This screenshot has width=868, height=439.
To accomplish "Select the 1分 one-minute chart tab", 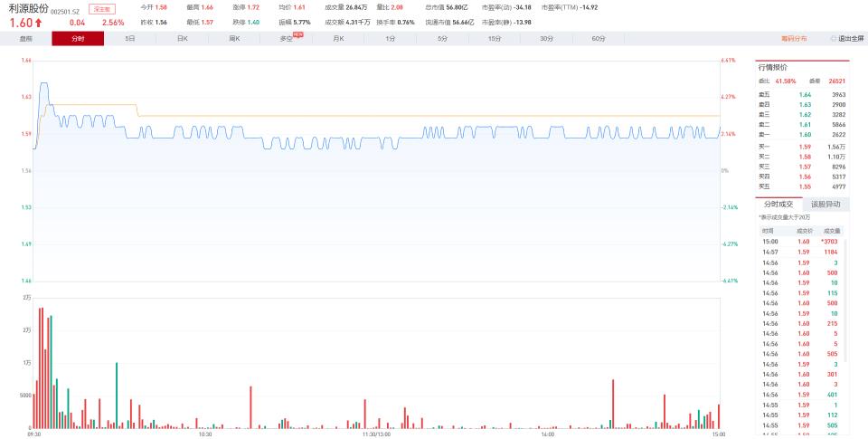I will [x=391, y=39].
